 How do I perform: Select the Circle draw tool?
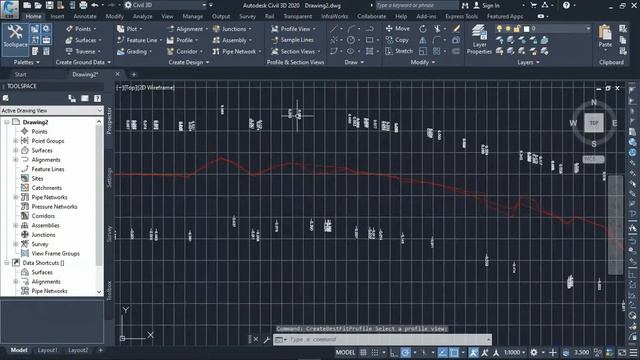coord(351,40)
